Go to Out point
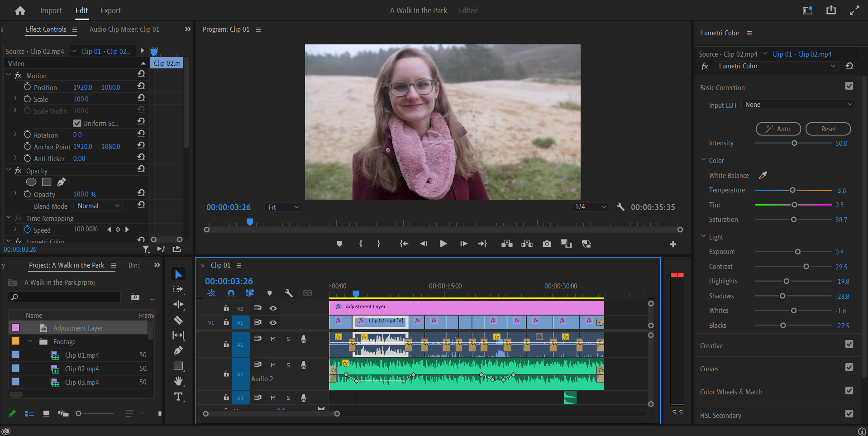868x436 pixels. coord(482,244)
